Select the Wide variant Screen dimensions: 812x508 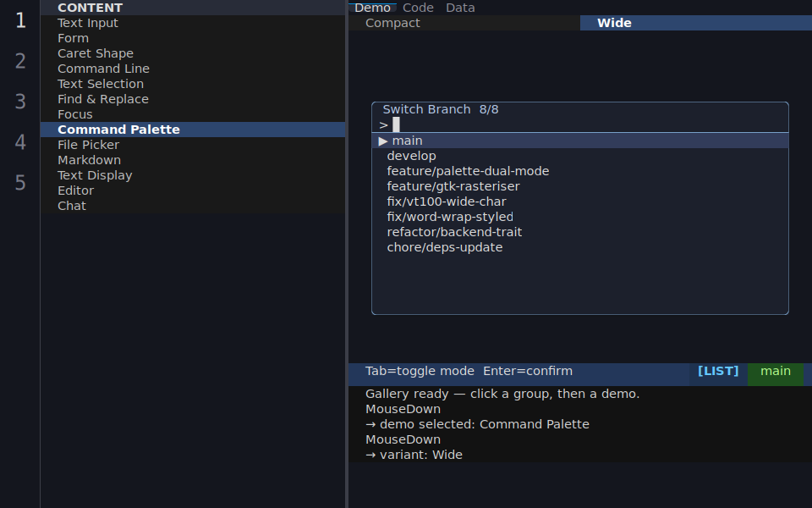696,23
